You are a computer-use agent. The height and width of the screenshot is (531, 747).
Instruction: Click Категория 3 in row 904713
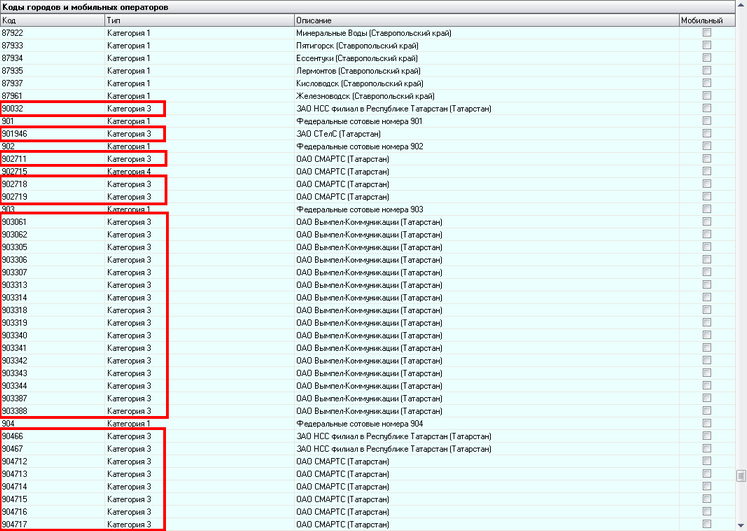pyautogui.click(x=129, y=474)
